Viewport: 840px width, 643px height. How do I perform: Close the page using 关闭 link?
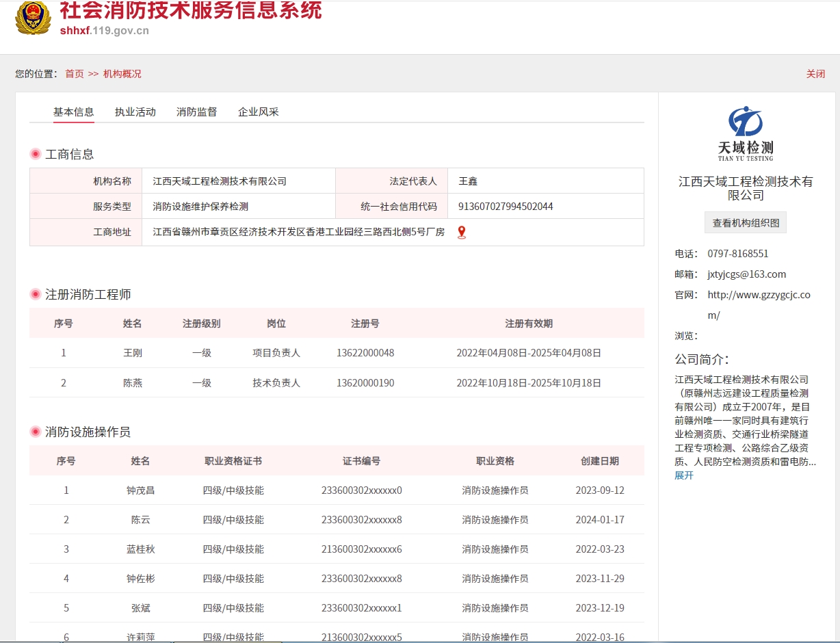815,74
